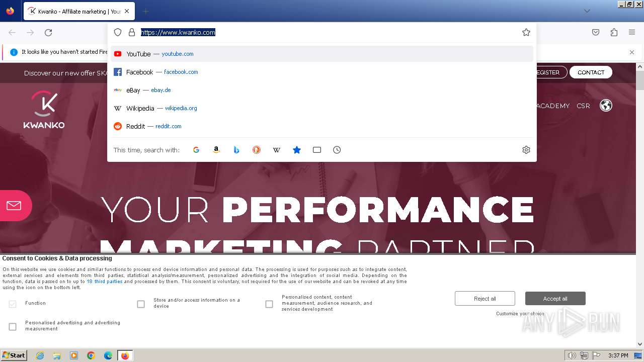
Task: Search this time in History
Action: click(x=337, y=150)
